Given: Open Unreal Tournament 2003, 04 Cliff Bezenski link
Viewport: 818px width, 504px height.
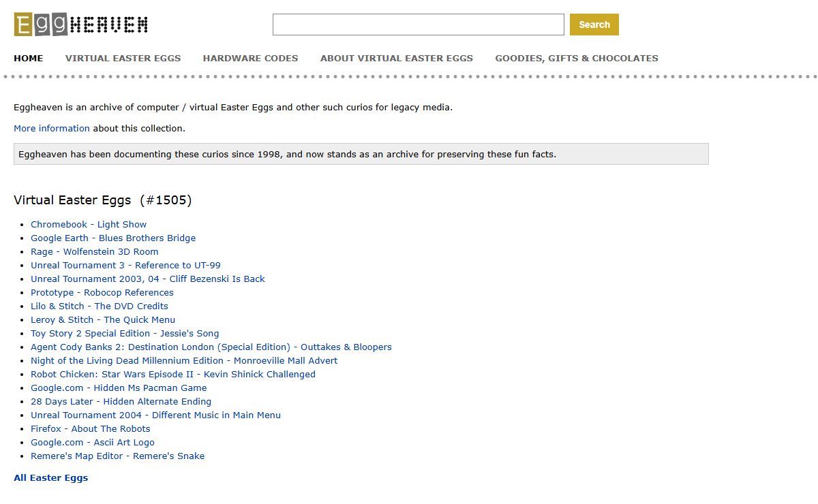Looking at the screenshot, I should pyautogui.click(x=148, y=279).
